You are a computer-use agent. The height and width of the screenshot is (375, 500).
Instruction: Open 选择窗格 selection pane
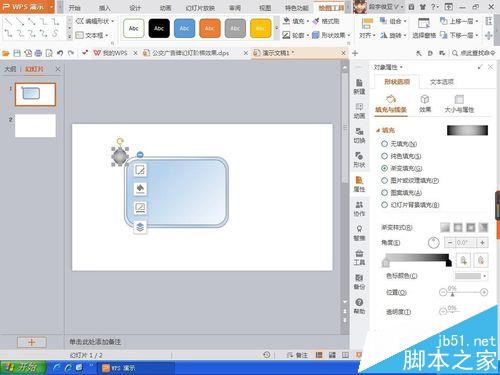(x=424, y=28)
